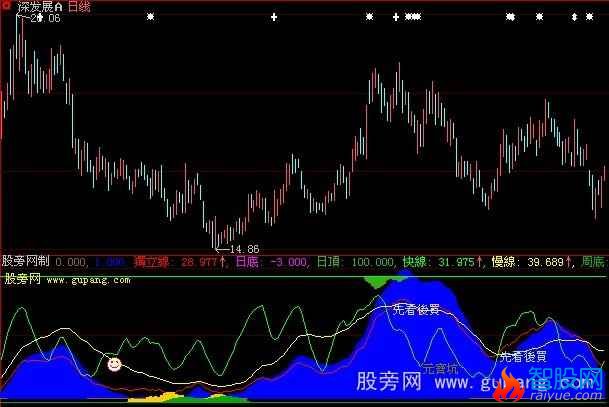Click the 日底 -3.000 readout
Screen dimensions: 609x407
(x=271, y=262)
